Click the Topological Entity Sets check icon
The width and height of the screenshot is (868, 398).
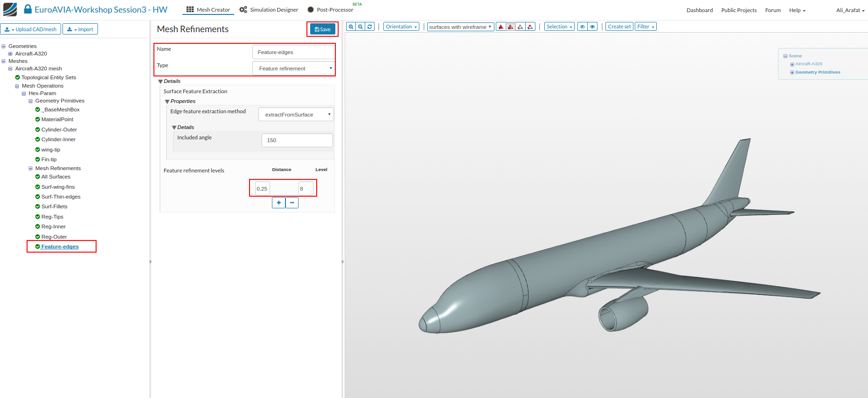[x=18, y=77]
